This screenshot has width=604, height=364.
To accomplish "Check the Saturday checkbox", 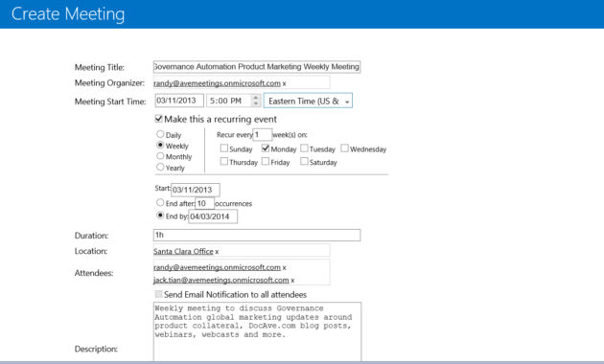I will coord(304,161).
